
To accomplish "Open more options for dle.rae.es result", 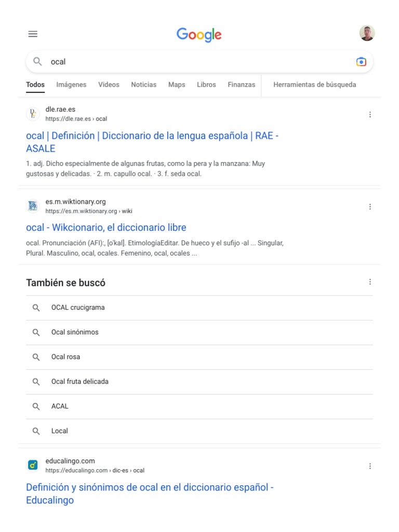I will point(370,114).
